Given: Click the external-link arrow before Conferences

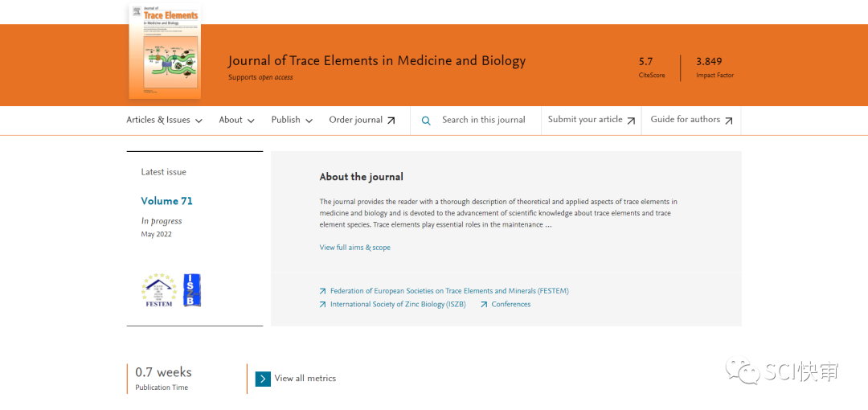Looking at the screenshot, I should [484, 305].
